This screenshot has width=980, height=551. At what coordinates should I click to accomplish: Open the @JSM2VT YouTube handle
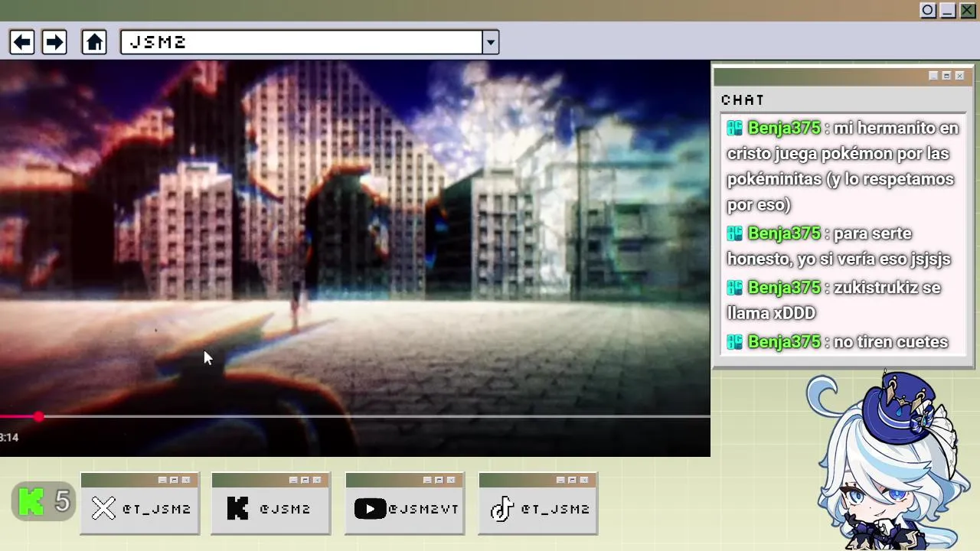pos(423,509)
